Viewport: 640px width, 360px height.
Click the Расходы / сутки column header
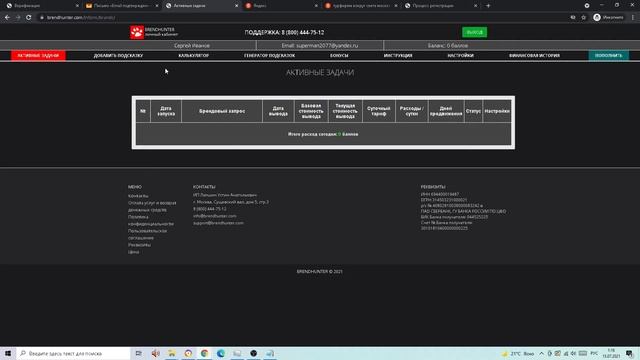tap(411, 111)
